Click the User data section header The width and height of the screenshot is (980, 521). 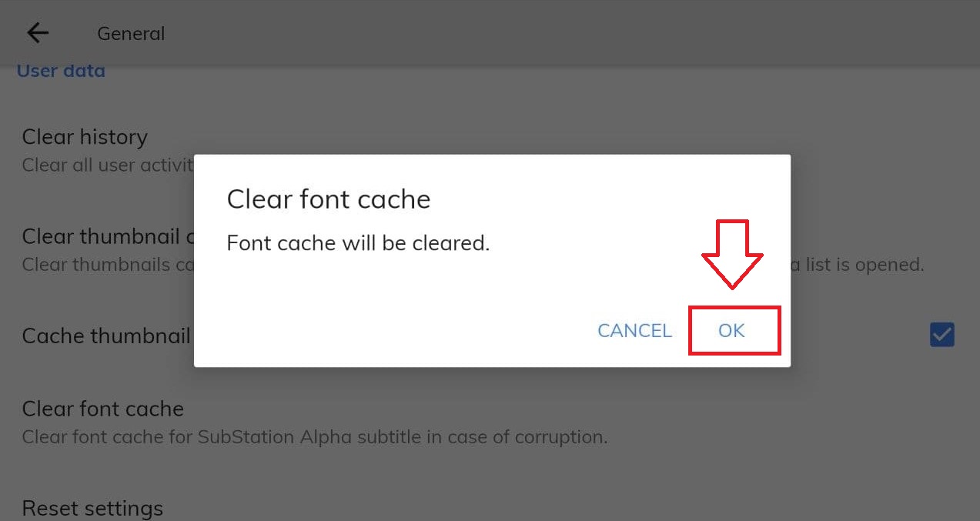[x=61, y=71]
